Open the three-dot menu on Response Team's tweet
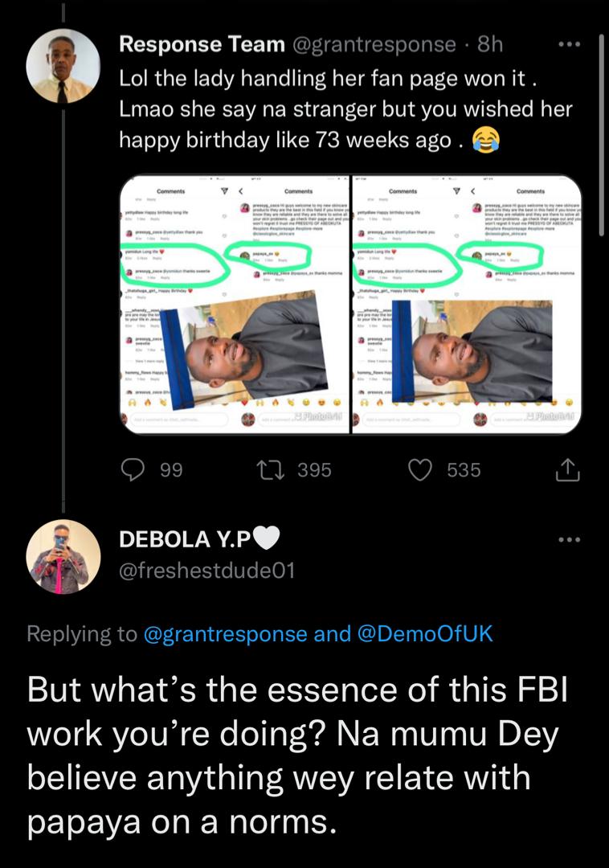 coord(568,45)
